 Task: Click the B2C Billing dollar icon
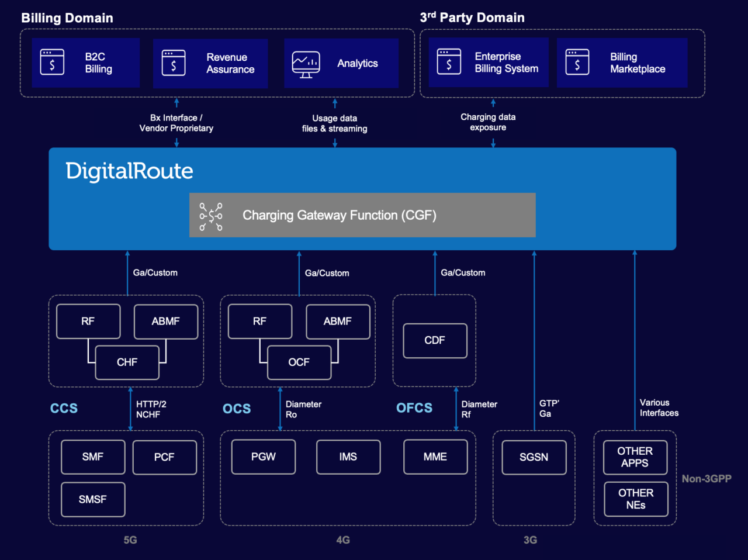(53, 62)
